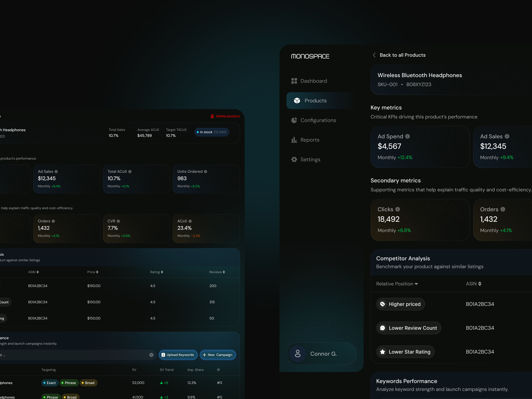Click the #3 IR value
The height and width of the screenshot is (399, 532).
click(x=219, y=383)
